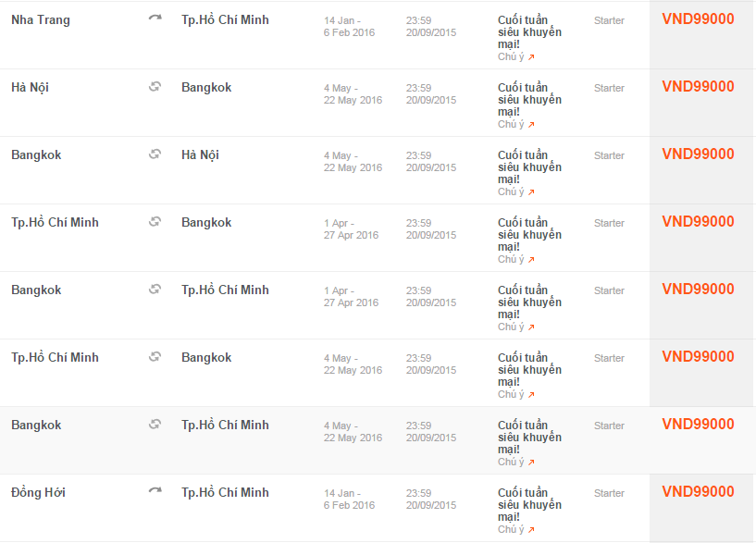Click round-trip icon for Bangkok–Tp.Hồ Chí Minh 1 Apr row

coord(155,290)
